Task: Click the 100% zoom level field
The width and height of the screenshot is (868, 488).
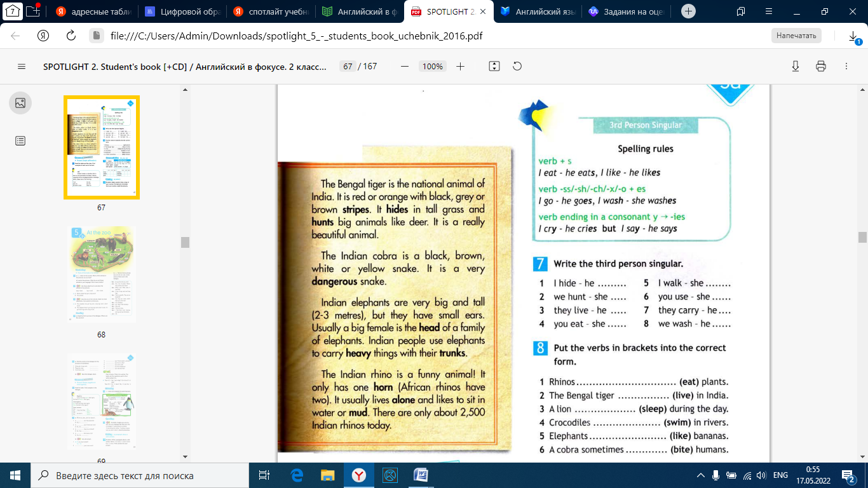Action: [x=433, y=66]
